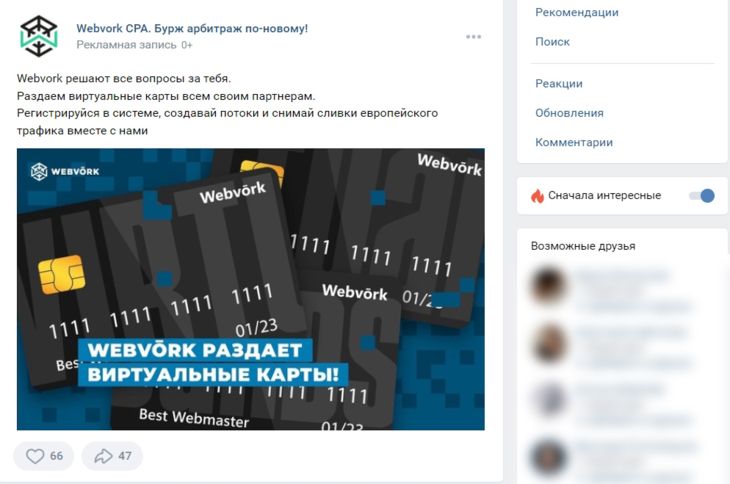This screenshot has height=484, width=730.
Task: Select Поиск in the side menu
Action: point(552,42)
